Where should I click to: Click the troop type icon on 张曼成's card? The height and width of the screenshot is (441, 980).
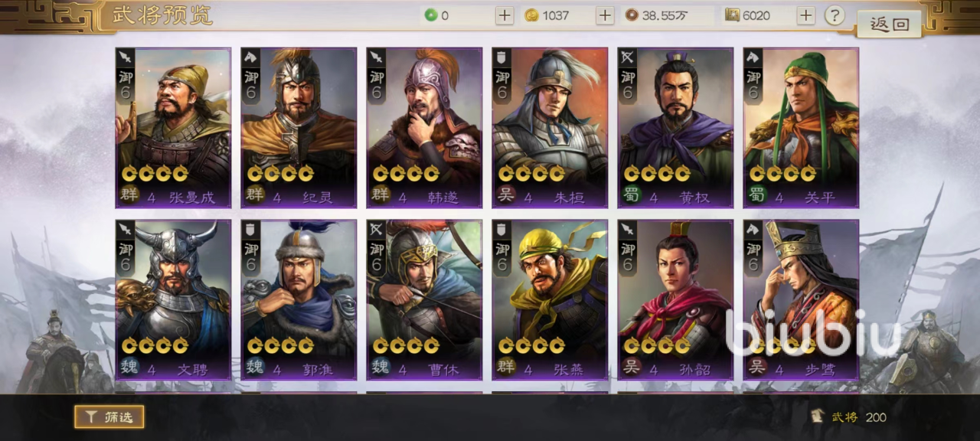click(x=125, y=57)
